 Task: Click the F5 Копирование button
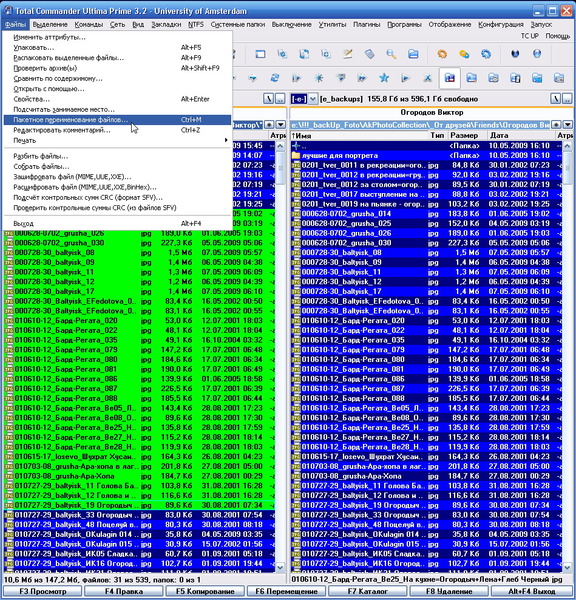[205, 591]
